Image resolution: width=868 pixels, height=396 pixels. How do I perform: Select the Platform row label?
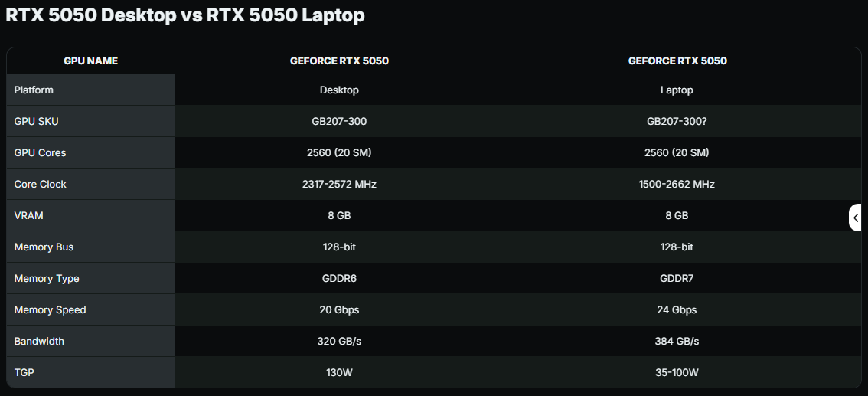pos(34,90)
